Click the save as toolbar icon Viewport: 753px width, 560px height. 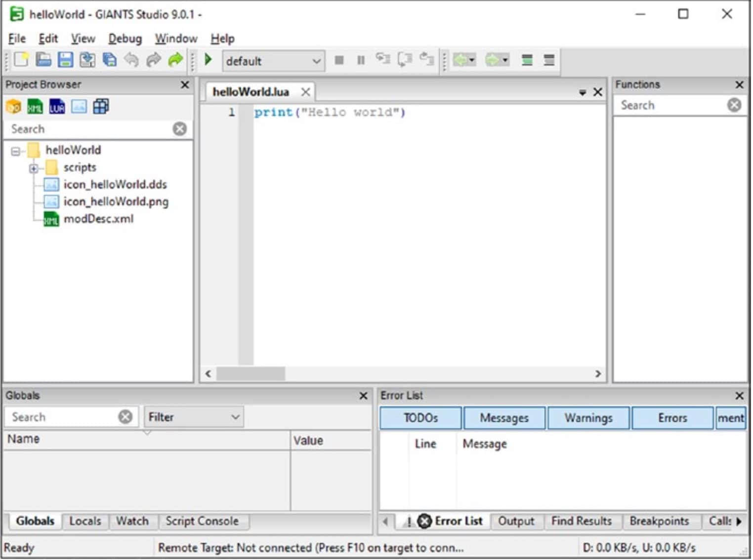tap(87, 60)
